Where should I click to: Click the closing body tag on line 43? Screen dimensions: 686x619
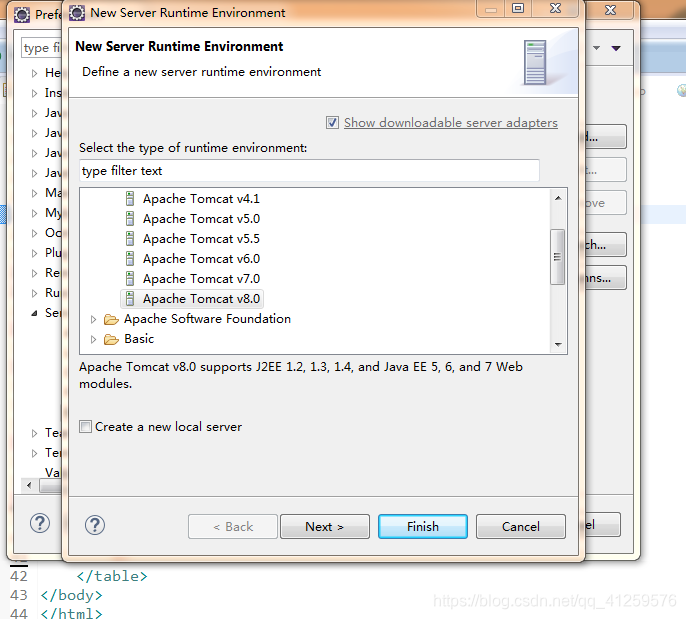click(72, 595)
